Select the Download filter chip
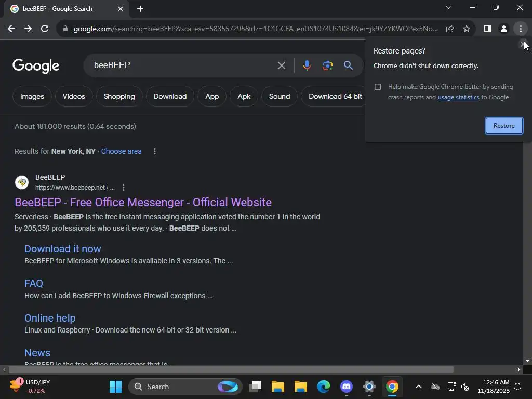532x399 pixels. pyautogui.click(x=170, y=96)
